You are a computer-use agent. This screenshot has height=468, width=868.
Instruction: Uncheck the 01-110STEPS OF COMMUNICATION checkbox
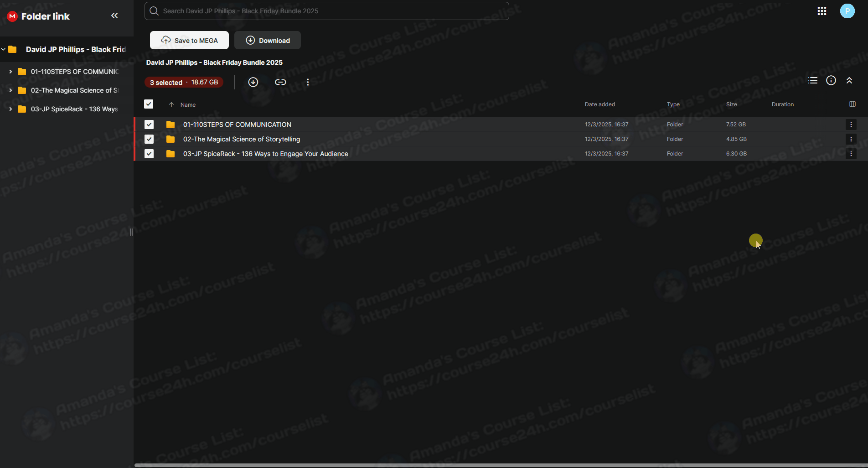point(149,125)
